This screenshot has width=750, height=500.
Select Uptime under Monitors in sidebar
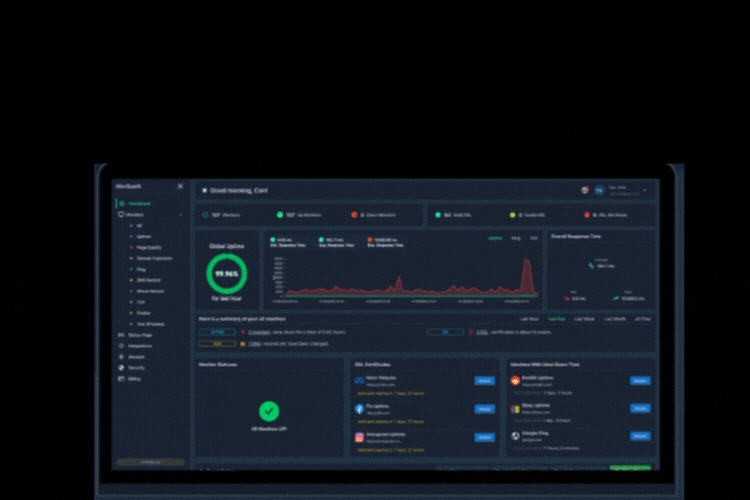coord(143,236)
